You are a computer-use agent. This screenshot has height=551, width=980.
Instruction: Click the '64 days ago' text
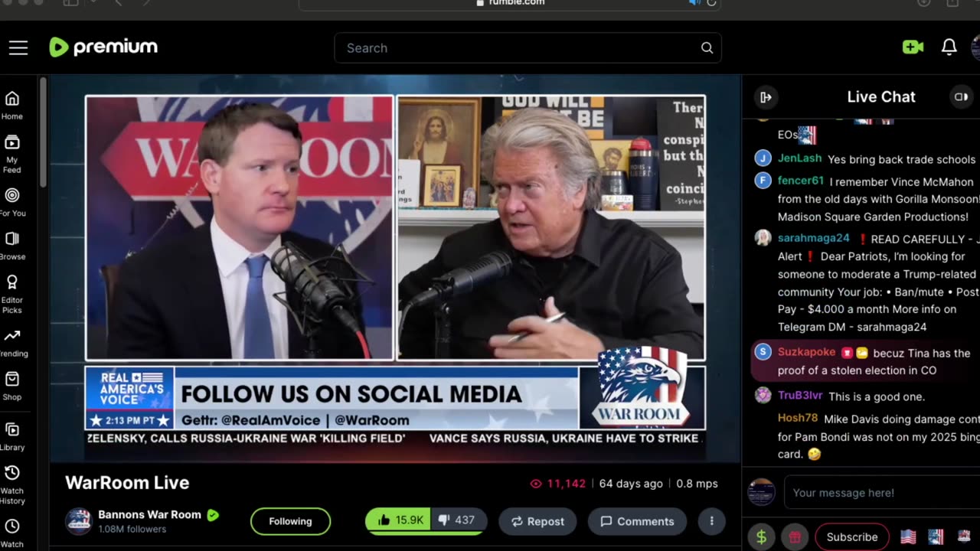pyautogui.click(x=631, y=484)
